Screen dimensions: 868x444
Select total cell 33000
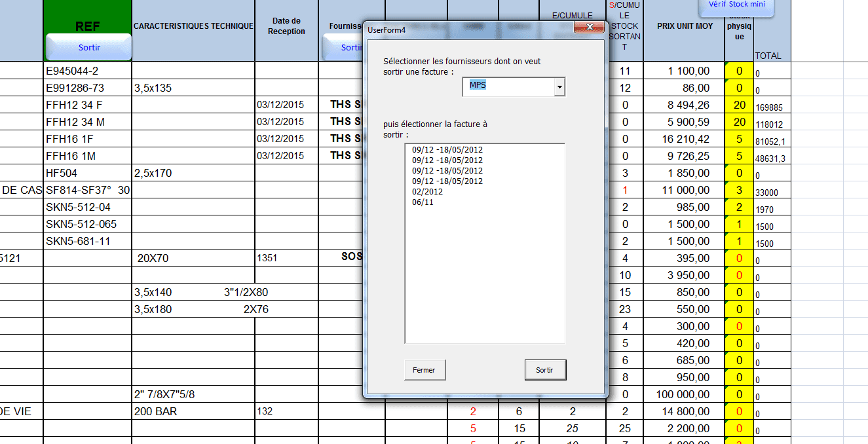click(x=772, y=190)
